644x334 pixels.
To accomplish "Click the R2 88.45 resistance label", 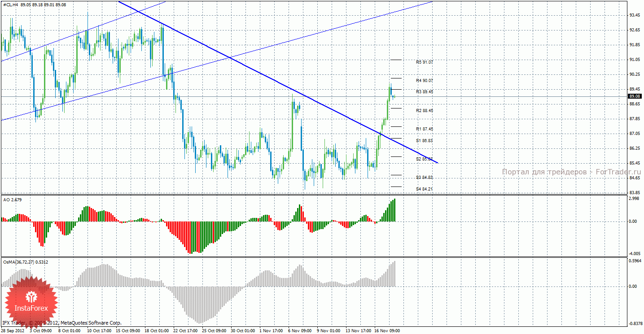I will [x=425, y=110].
